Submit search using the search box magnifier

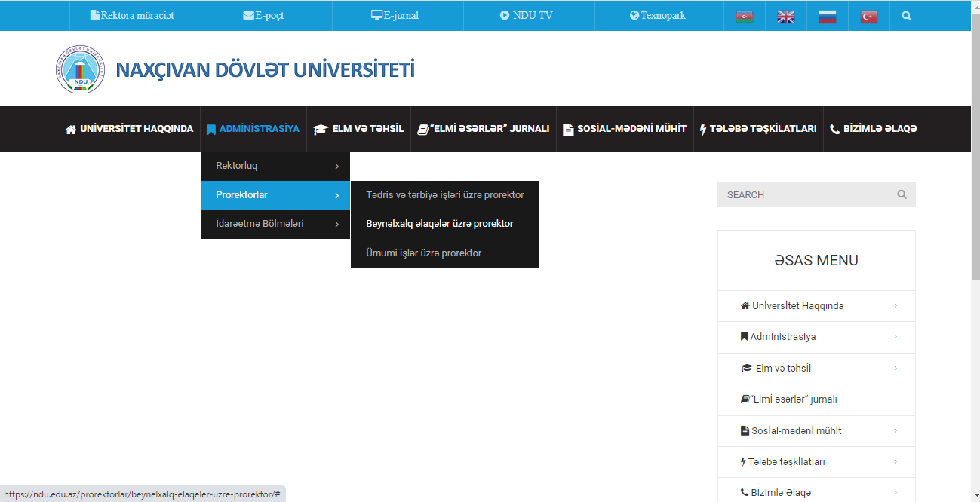[902, 194]
